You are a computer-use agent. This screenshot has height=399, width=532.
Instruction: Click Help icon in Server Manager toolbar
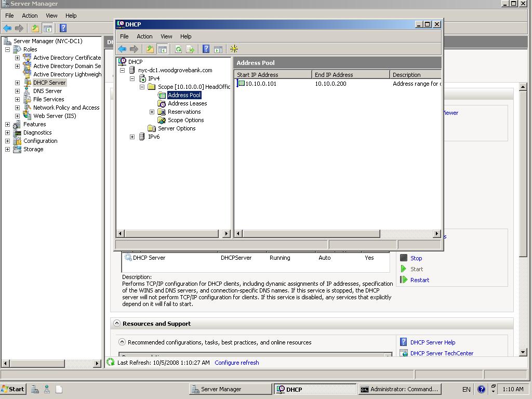coord(63,28)
